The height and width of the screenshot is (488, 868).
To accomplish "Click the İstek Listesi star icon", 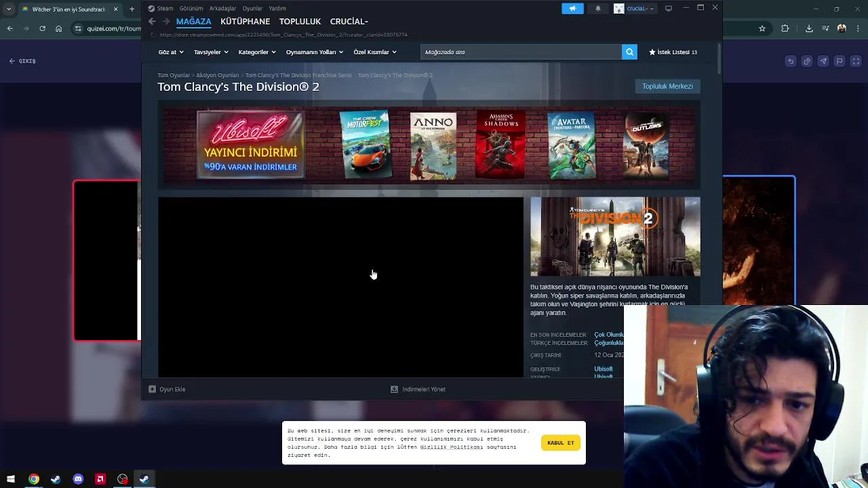I will coord(652,52).
